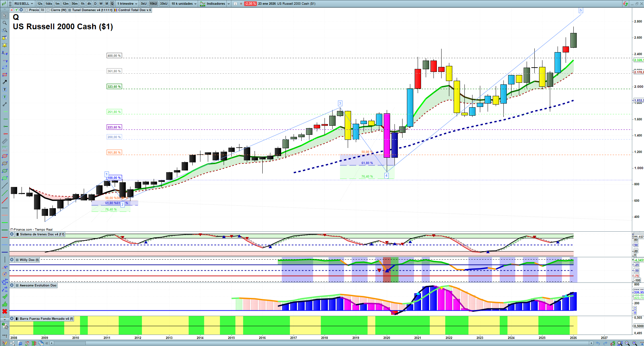The image size is (644, 346).
Task: Click the Barra Fuerza Fondo Mercado color swatch
Action: [x=17, y=319]
